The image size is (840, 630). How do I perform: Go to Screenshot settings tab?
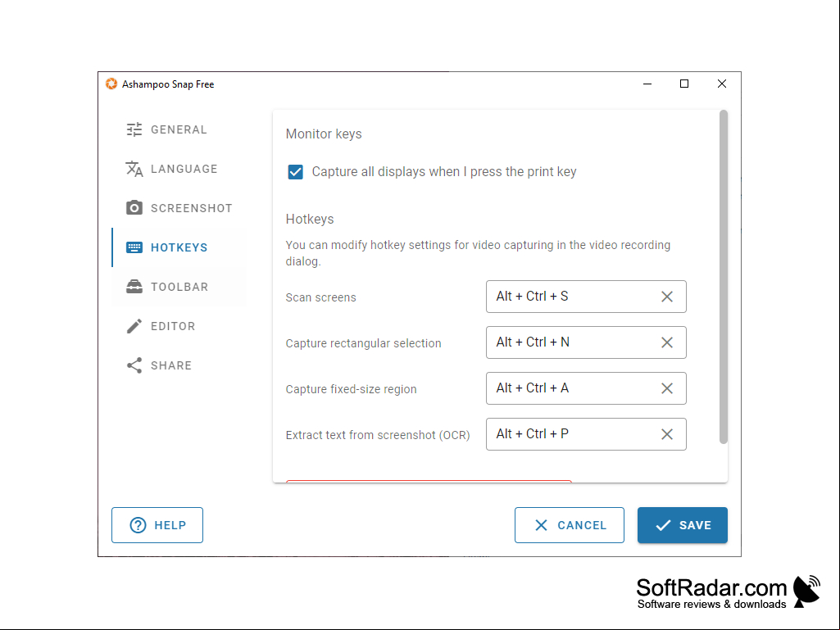point(179,208)
